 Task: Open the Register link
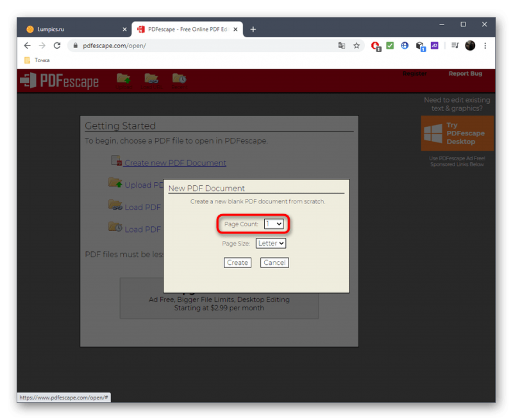[x=414, y=74]
